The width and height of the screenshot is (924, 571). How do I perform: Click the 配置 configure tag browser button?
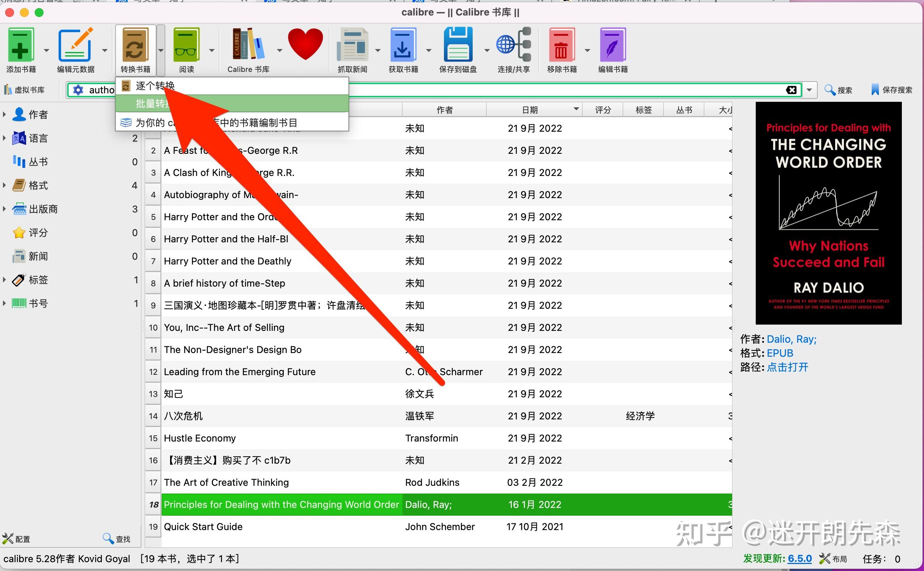coord(16,539)
